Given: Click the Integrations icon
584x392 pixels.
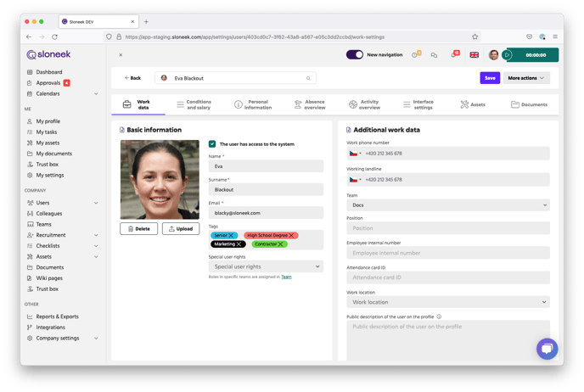Looking at the screenshot, I should coord(30,328).
